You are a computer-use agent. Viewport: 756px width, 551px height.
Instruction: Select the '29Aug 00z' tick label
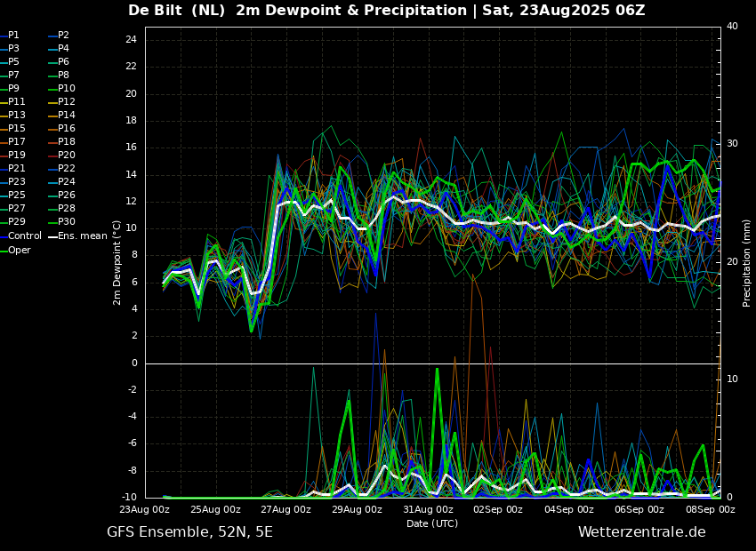pos(358,509)
